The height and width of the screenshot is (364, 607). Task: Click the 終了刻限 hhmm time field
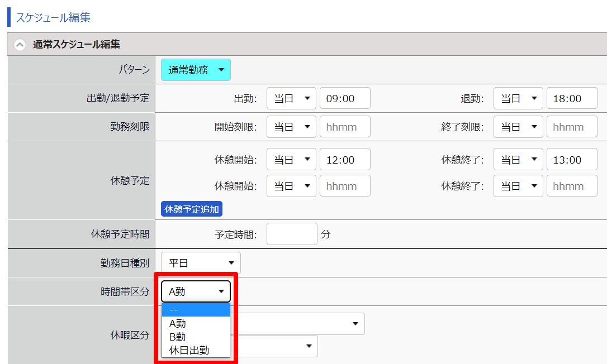click(572, 127)
